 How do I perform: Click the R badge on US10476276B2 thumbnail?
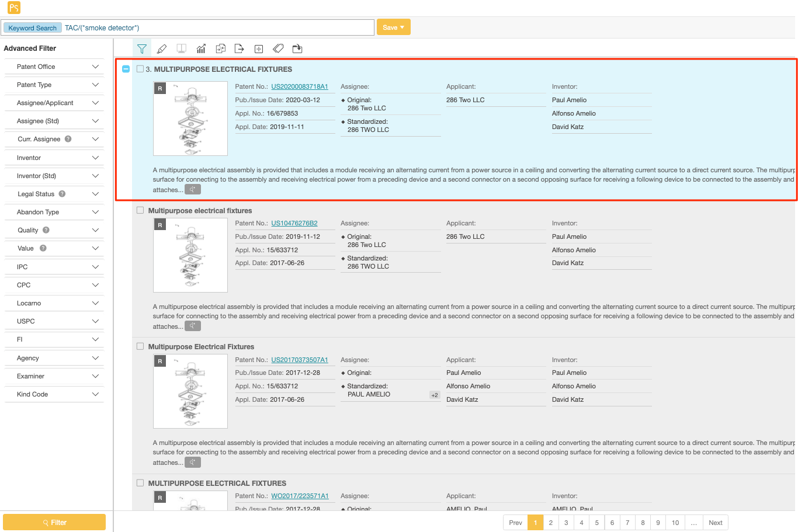pyautogui.click(x=160, y=225)
